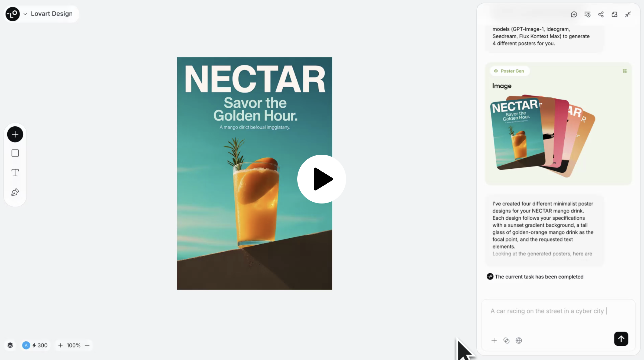Select the Text tool
Image resolution: width=644 pixels, height=360 pixels.
pyautogui.click(x=15, y=173)
